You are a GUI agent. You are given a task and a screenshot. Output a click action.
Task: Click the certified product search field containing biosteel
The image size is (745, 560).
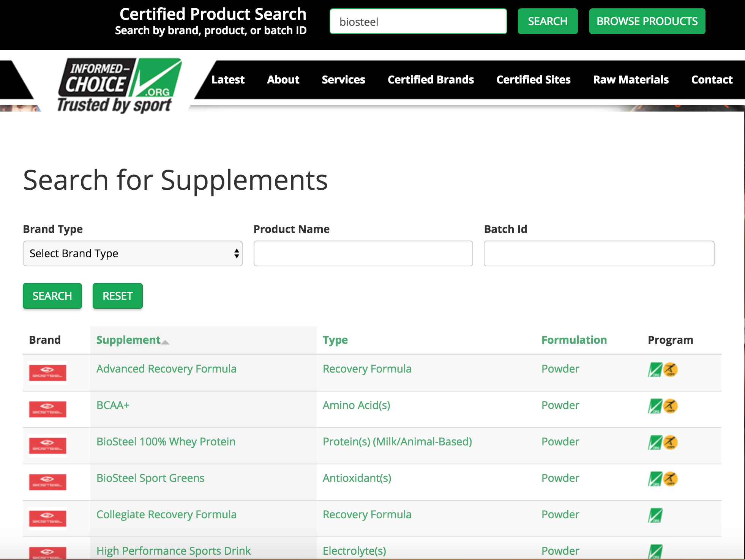pos(418,22)
